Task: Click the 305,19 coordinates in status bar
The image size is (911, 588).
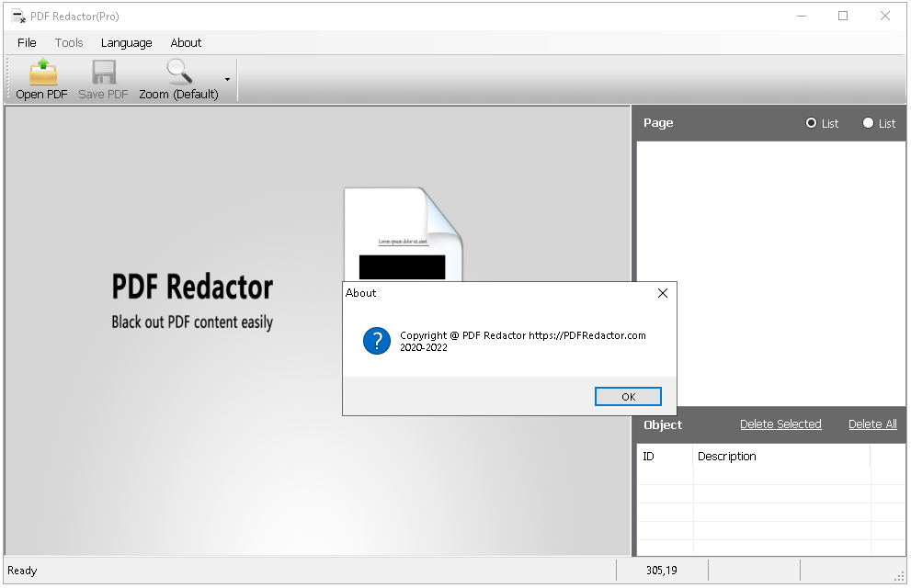Action: [x=662, y=571]
